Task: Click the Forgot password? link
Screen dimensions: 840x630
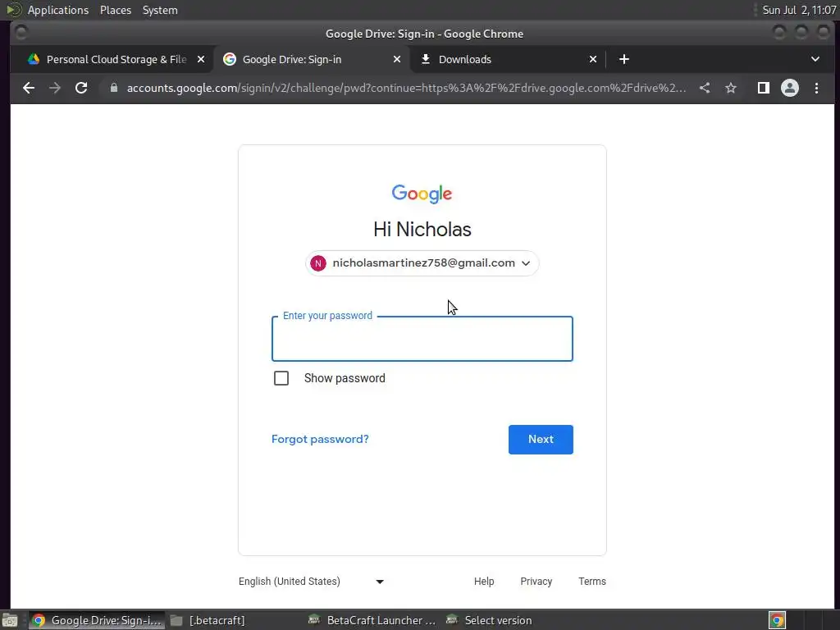Action: tap(321, 440)
